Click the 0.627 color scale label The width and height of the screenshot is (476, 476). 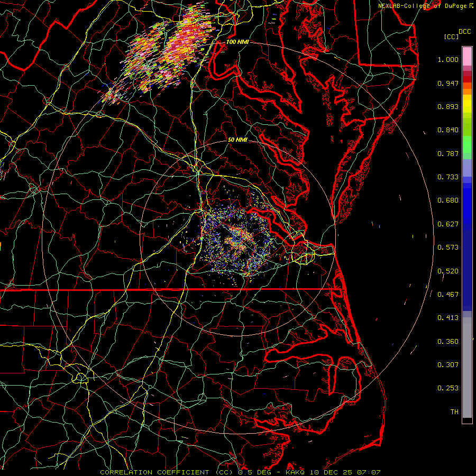[x=448, y=224]
